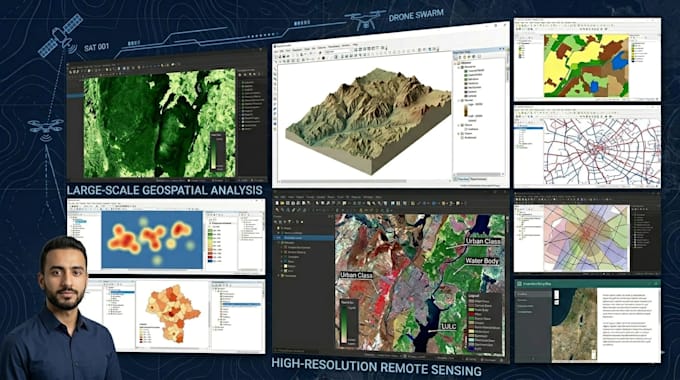The width and height of the screenshot is (680, 380).
Task: Select the blue highlighted row in the road-network window's layer tree
Action: point(528,128)
